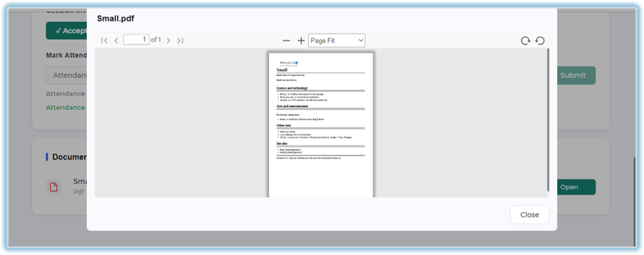Rotate the document clockwise
The width and height of the screenshot is (644, 255).
coord(526,41)
